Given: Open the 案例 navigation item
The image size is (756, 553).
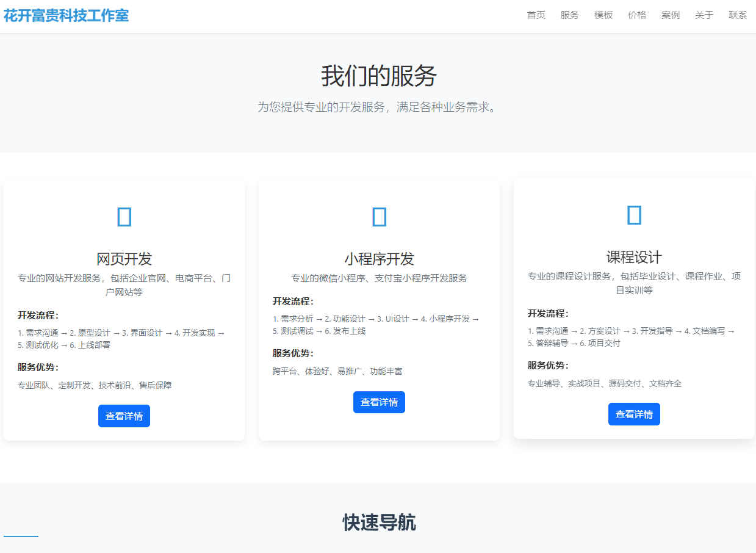Looking at the screenshot, I should pyautogui.click(x=670, y=15).
